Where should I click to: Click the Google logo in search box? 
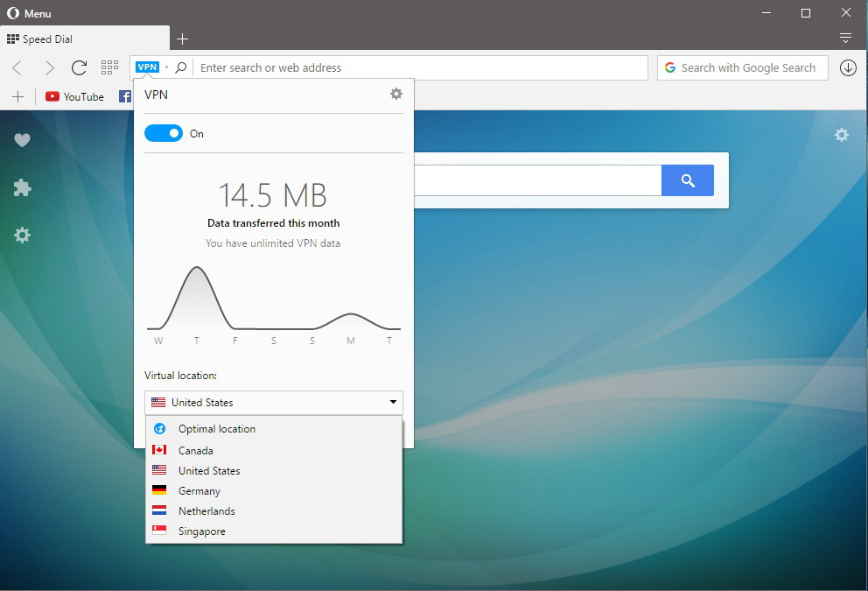pos(670,67)
